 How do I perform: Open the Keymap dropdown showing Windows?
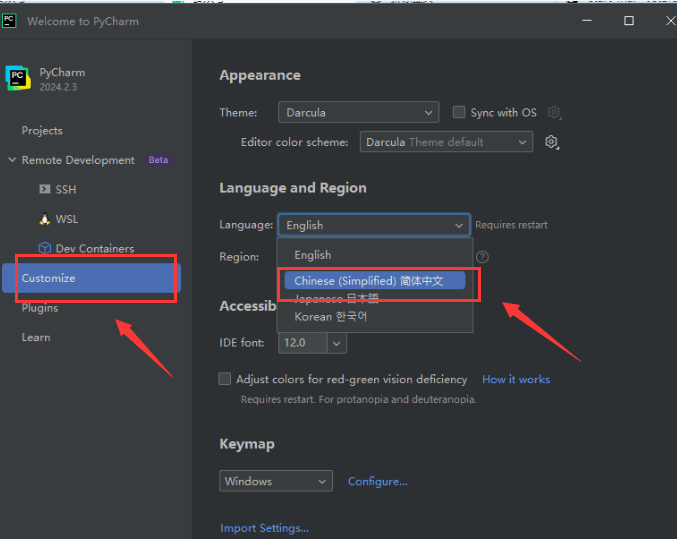click(x=276, y=481)
